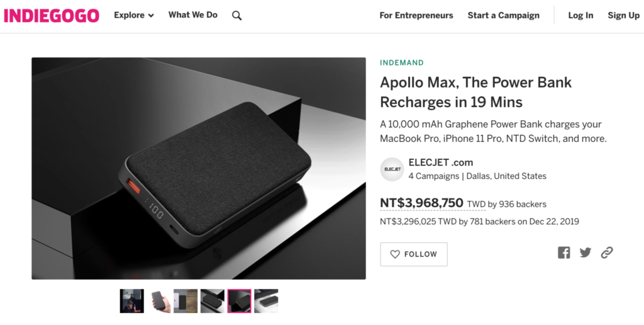This screenshot has height=325, width=644.
Task: Click Start a Campaign link
Action: pos(503,16)
